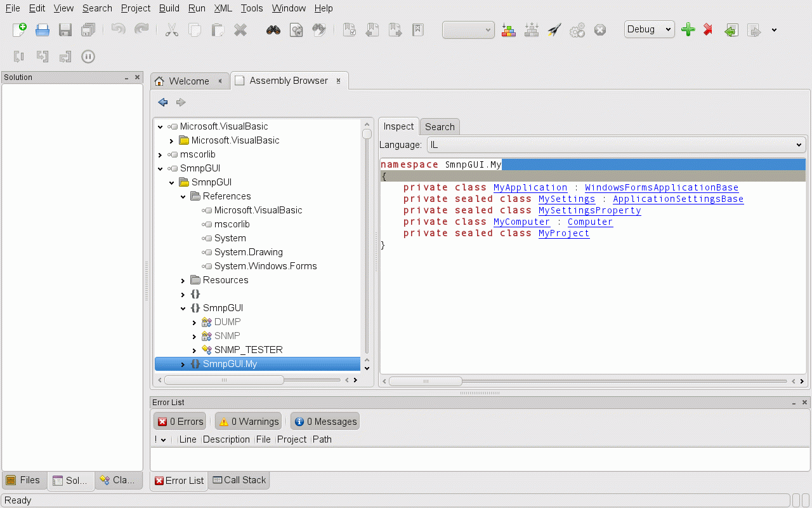Click the Build colored bricks icon
This screenshot has width=812, height=508.
tap(509, 30)
